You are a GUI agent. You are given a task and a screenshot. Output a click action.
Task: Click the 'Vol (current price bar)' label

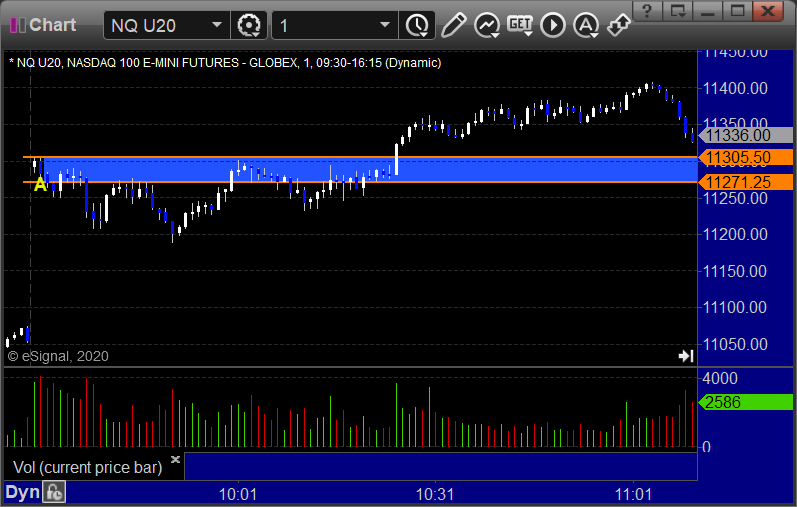87,467
